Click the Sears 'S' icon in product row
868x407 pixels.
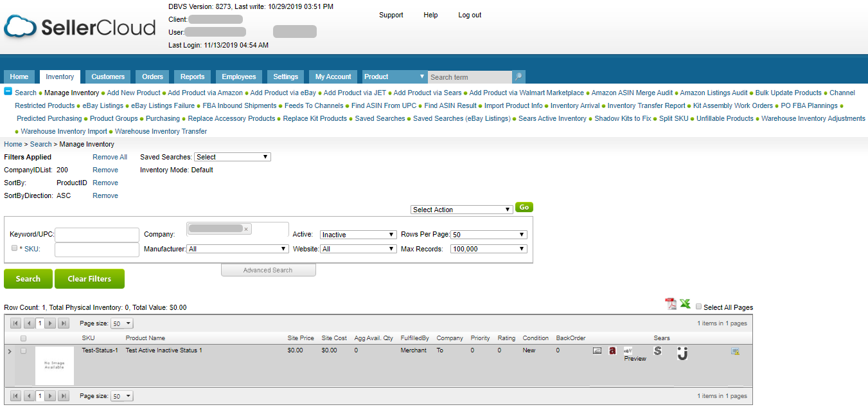point(657,350)
